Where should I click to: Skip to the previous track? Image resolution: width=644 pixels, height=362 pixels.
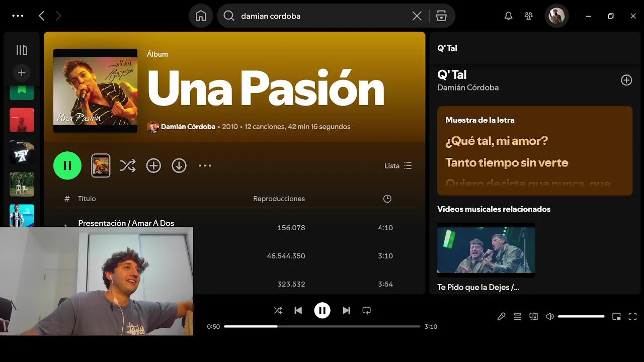tap(298, 311)
